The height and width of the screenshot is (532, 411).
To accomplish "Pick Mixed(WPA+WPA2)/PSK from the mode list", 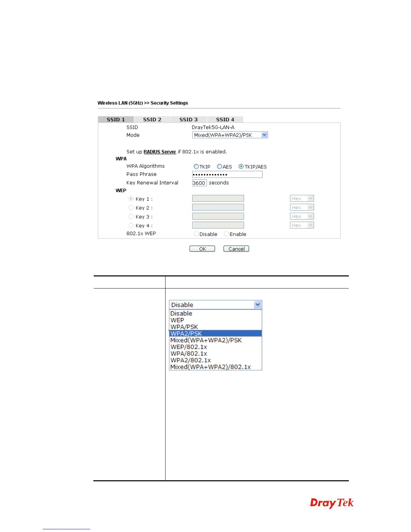I will click(x=216, y=340).
